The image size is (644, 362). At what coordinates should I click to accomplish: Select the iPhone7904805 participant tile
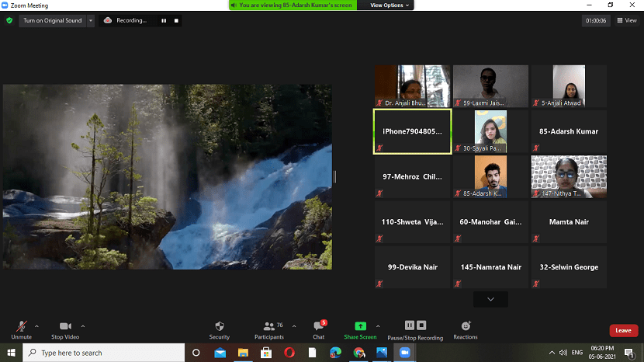pyautogui.click(x=412, y=131)
